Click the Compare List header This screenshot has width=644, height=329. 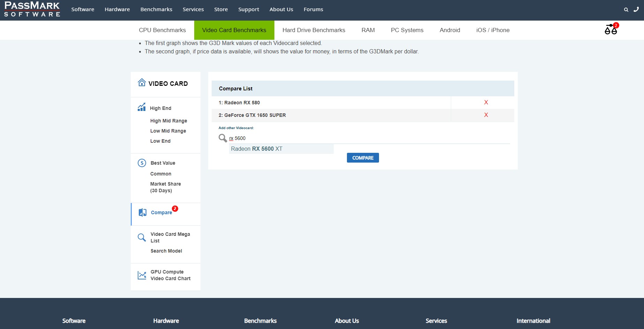click(x=363, y=89)
